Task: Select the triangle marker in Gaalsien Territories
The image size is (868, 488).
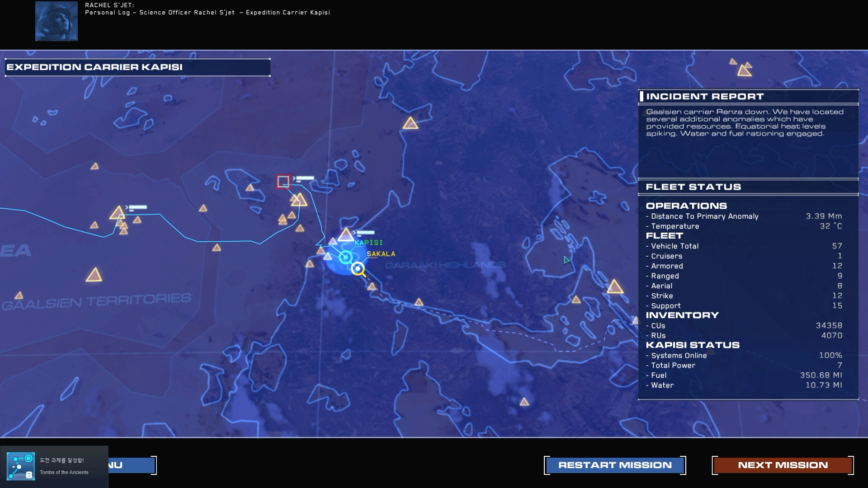Action: (94, 275)
